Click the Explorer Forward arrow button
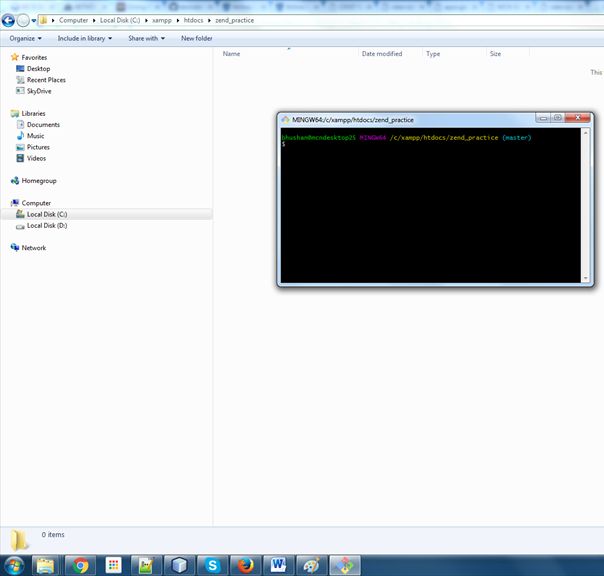This screenshot has height=576, width=604. pos(23,20)
